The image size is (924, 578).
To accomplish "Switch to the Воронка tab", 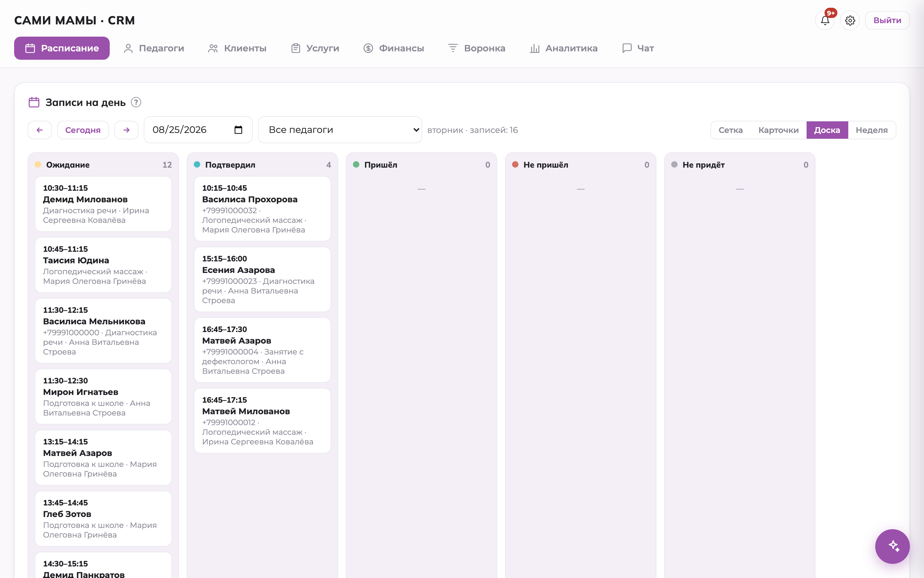I will (x=477, y=48).
